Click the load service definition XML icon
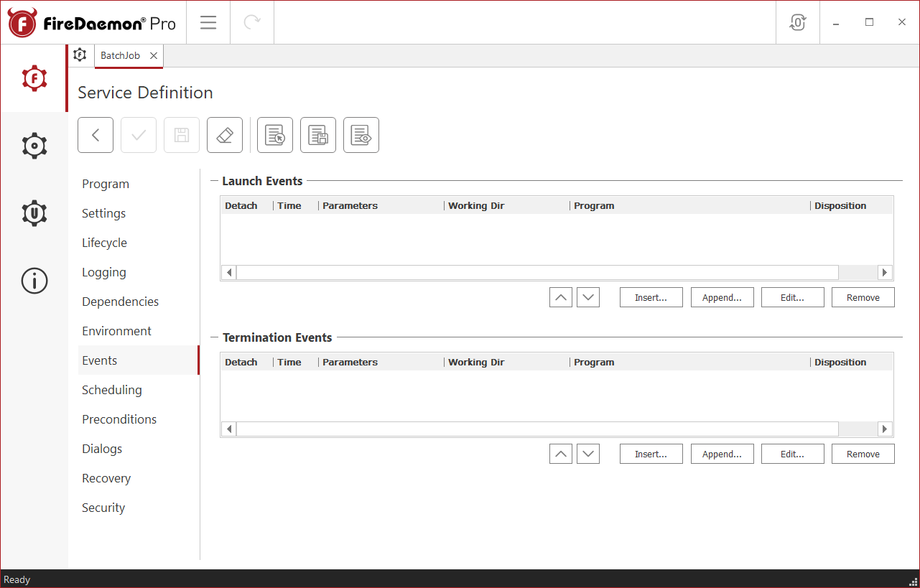Image resolution: width=920 pixels, height=588 pixels. [x=275, y=135]
